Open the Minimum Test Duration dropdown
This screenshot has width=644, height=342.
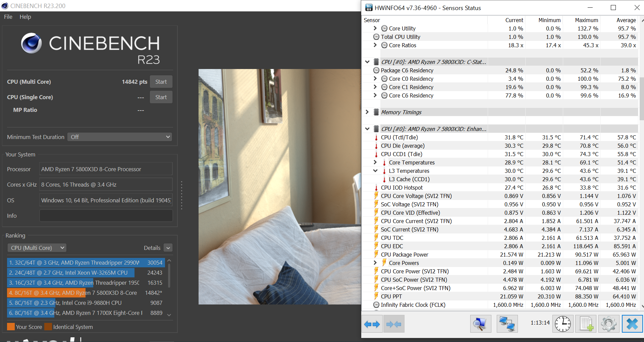(120, 137)
